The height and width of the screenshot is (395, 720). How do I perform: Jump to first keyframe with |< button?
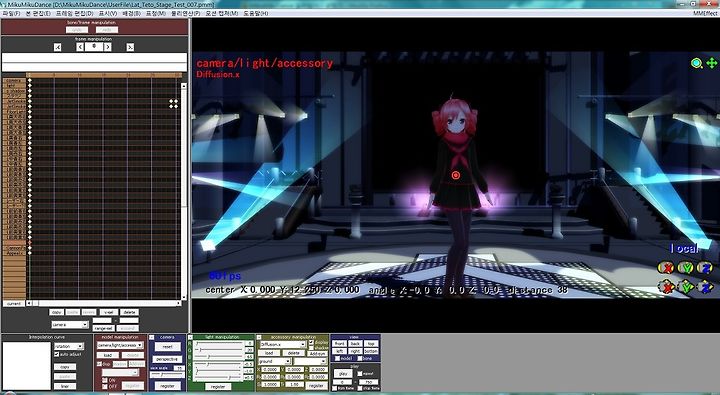click(x=57, y=47)
